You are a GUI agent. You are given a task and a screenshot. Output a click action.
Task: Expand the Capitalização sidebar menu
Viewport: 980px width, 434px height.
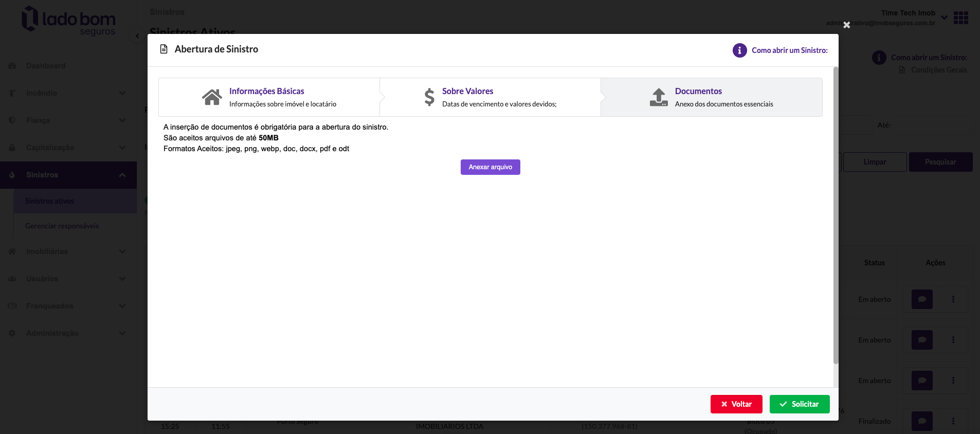point(68,148)
